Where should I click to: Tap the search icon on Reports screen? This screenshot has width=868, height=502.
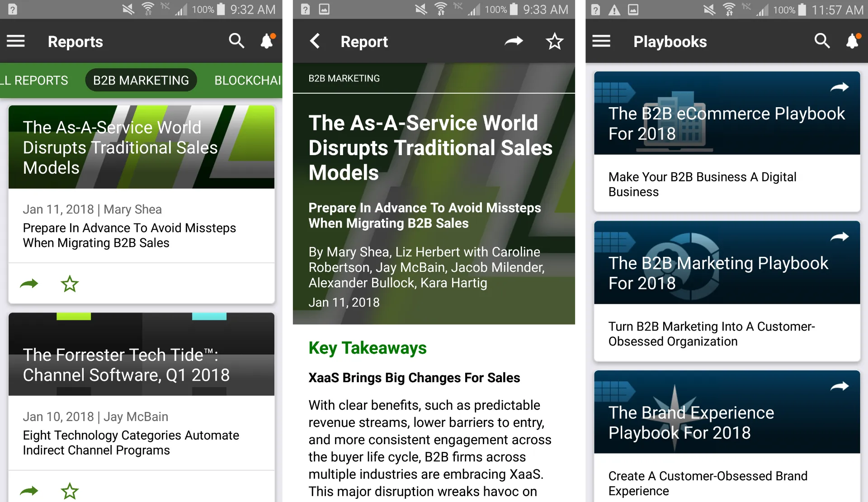(x=236, y=41)
